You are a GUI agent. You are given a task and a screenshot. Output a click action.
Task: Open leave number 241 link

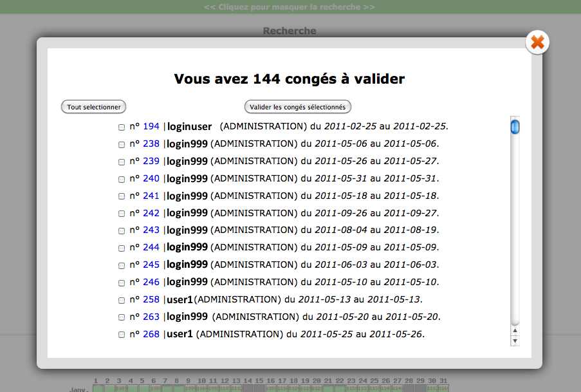(x=151, y=196)
